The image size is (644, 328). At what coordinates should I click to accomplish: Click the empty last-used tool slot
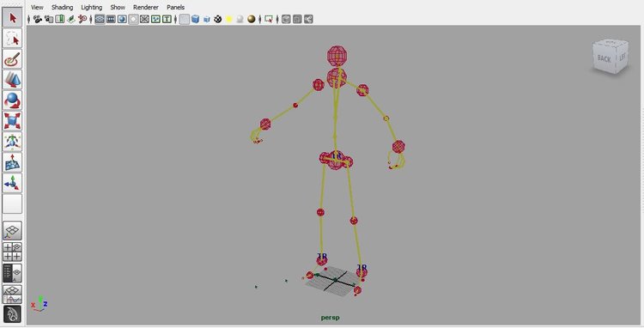[12, 203]
